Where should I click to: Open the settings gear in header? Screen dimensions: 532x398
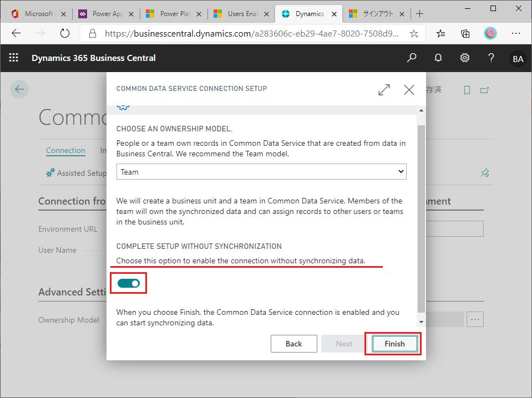(464, 58)
